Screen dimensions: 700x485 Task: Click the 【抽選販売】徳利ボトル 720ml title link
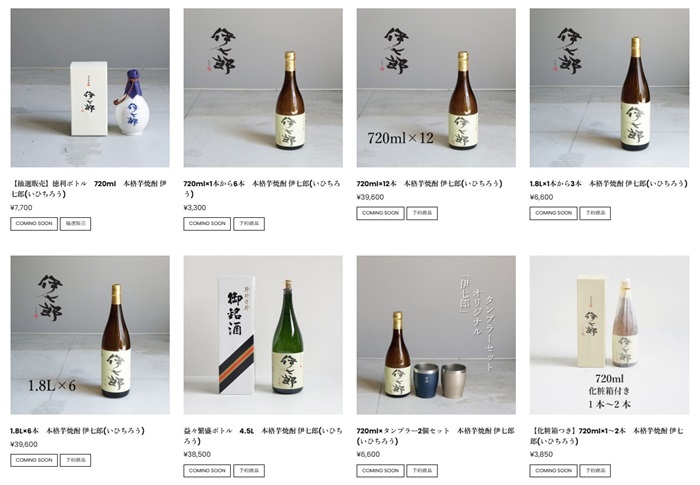(88, 188)
